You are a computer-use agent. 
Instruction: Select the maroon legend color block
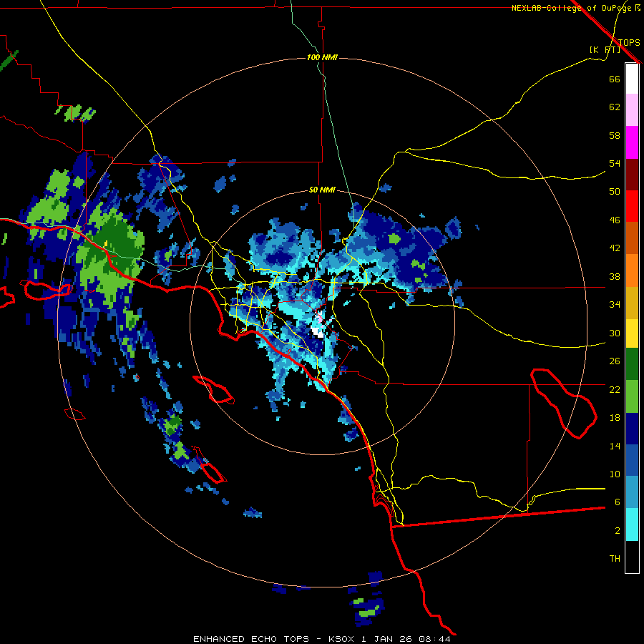[632, 175]
